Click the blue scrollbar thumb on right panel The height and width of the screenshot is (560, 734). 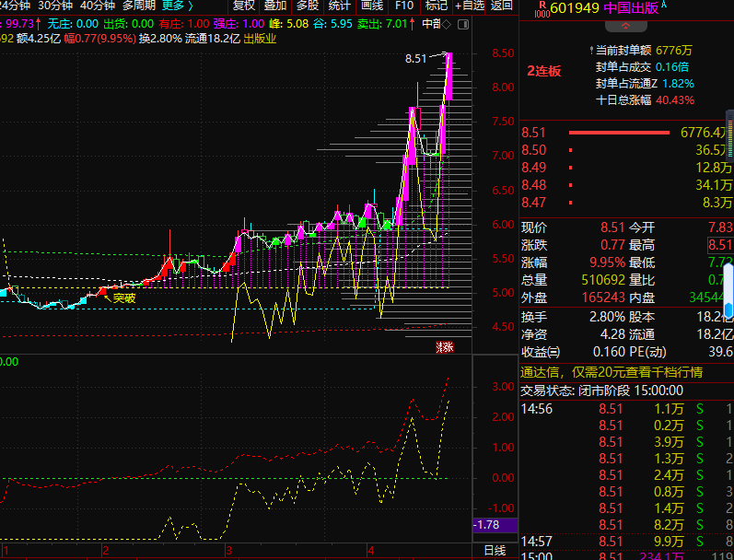point(728,296)
